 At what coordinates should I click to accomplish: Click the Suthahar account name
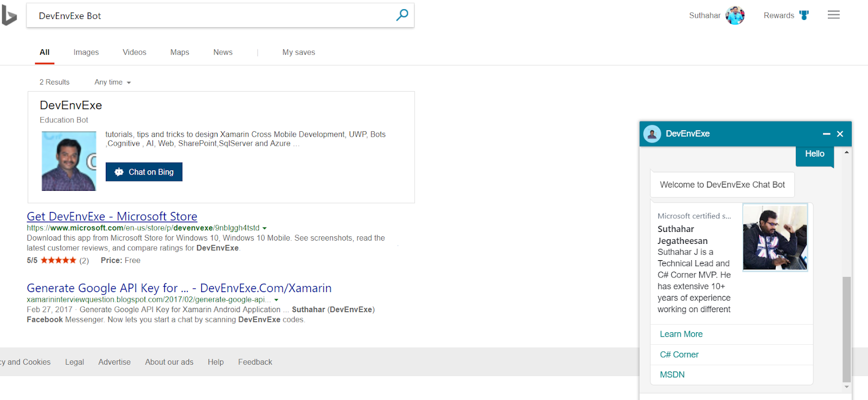[x=705, y=15]
